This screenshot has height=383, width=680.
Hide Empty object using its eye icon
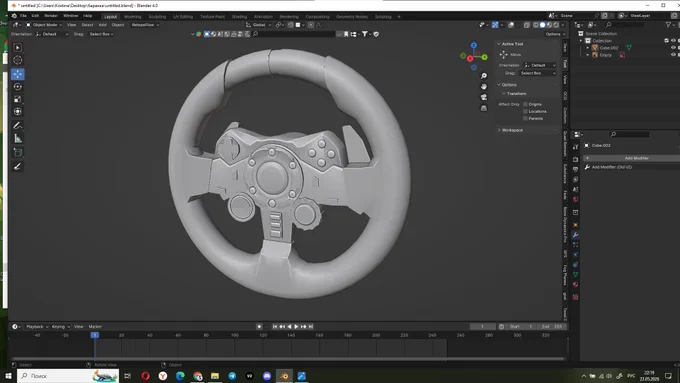click(673, 55)
